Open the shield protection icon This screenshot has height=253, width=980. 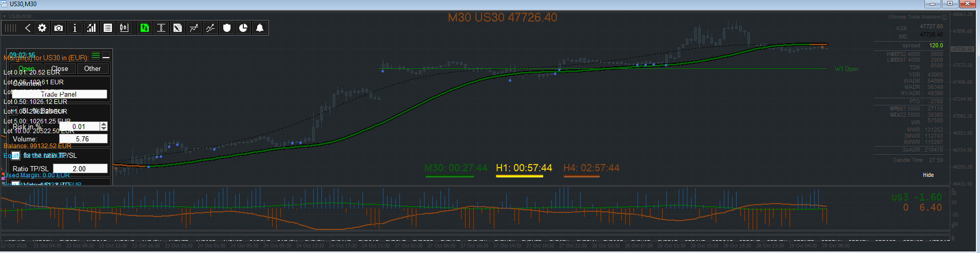click(x=227, y=28)
